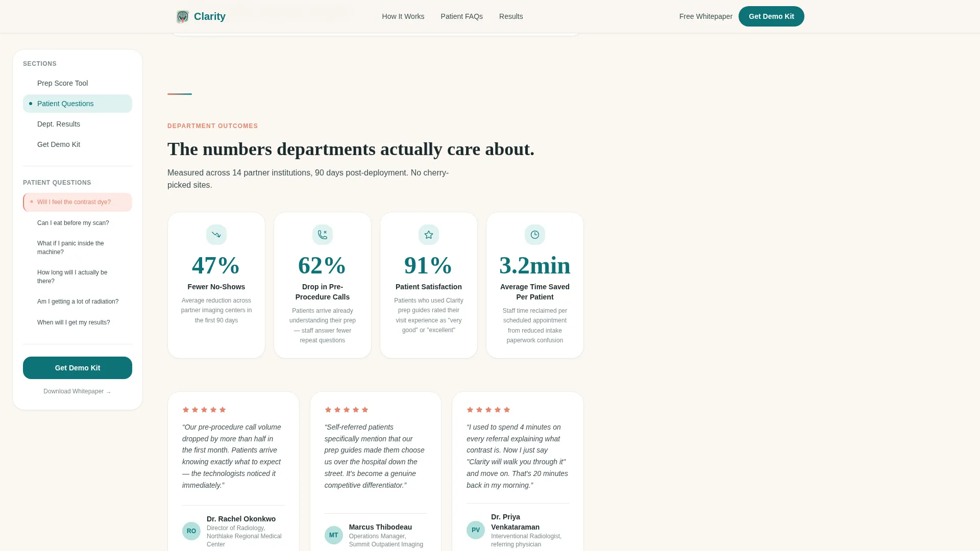Open 'Will I feel the contrast dye?' question
Image resolution: width=980 pixels, height=551 pixels.
[78, 202]
